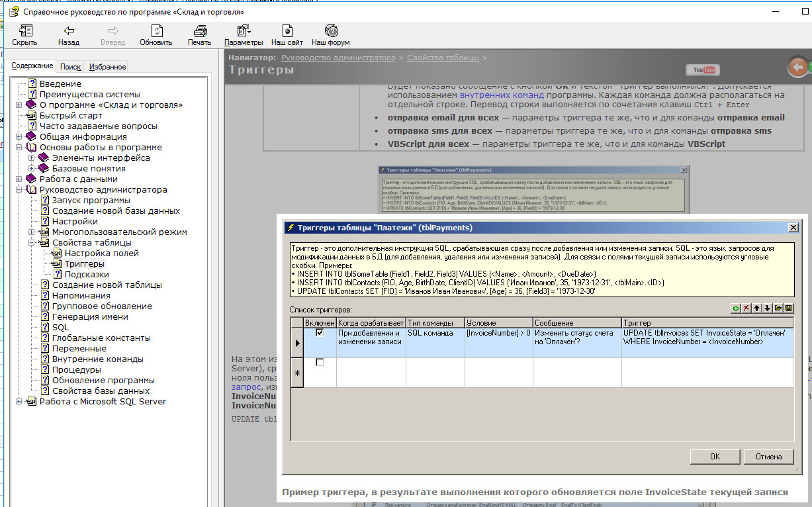This screenshot has width=812, height=507.
Task: Switch to the Избранное tab
Action: tap(107, 67)
